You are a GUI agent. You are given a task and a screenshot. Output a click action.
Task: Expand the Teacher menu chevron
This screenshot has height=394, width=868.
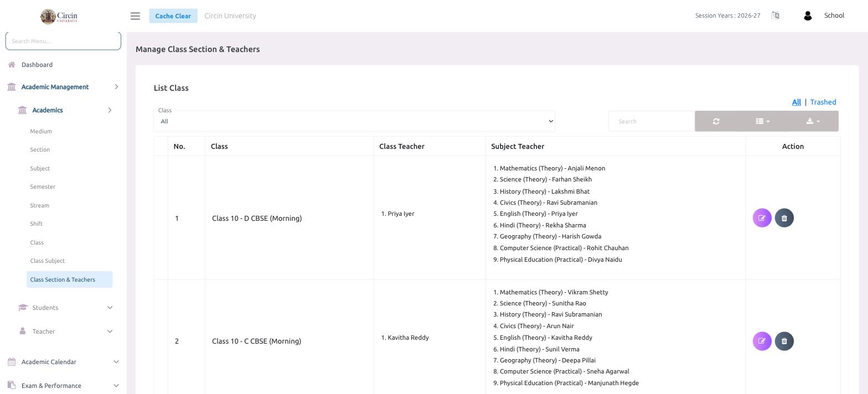pos(110,331)
